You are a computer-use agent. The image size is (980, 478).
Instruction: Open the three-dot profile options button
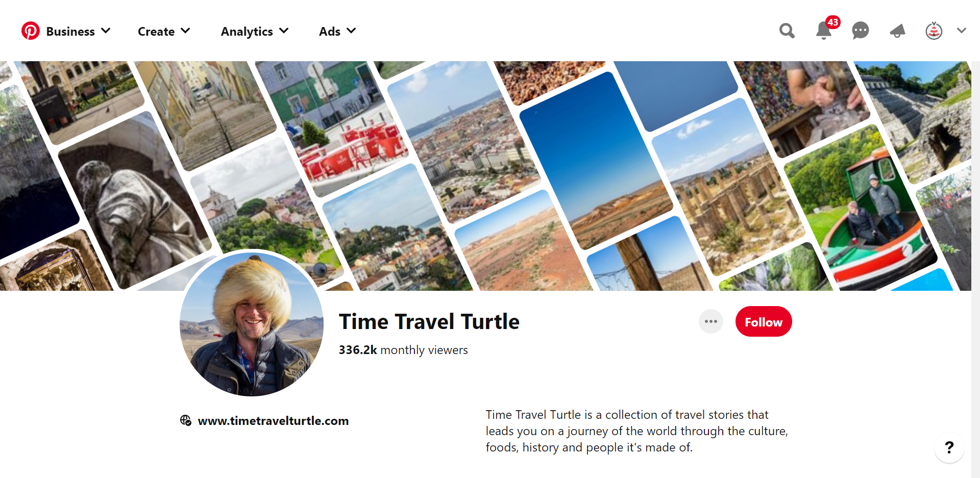710,321
